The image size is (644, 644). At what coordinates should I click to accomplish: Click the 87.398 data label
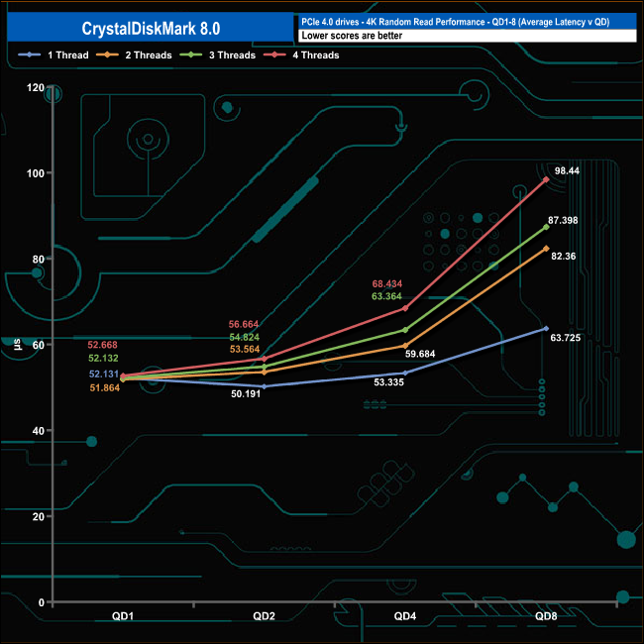[563, 220]
